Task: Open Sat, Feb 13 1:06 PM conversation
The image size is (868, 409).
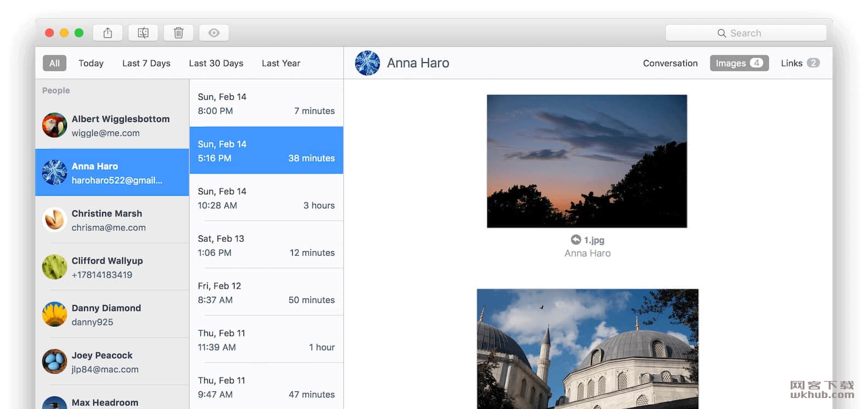Action: click(x=266, y=245)
